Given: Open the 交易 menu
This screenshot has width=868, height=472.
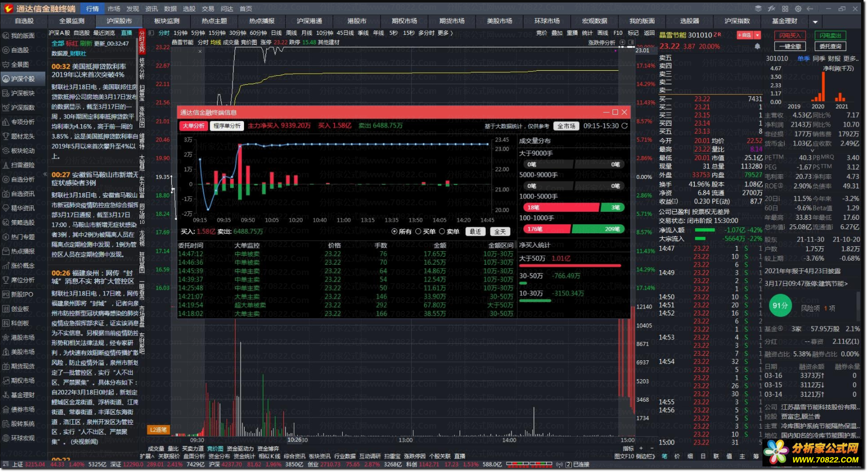Looking at the screenshot, I should 208,8.
